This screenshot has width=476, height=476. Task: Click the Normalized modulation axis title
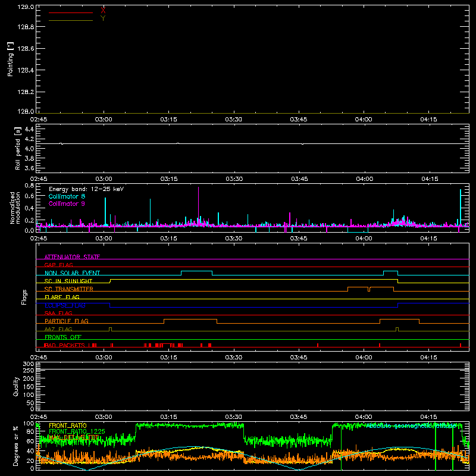point(15,208)
